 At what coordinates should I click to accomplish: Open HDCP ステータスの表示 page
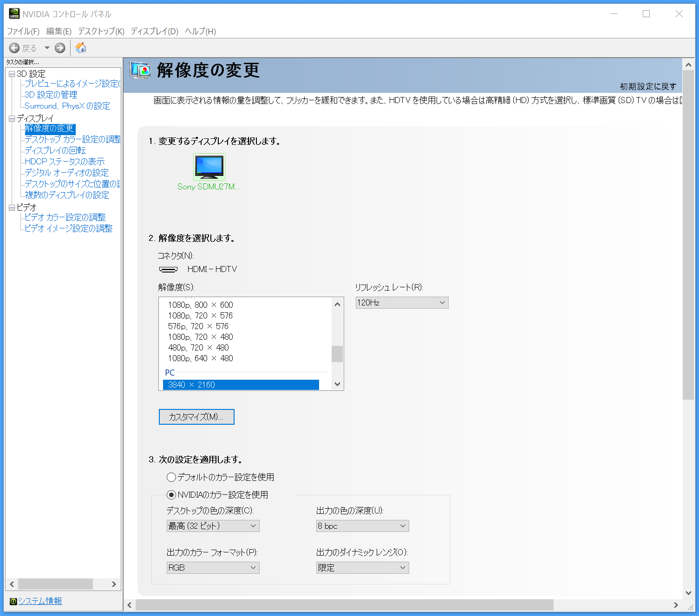(x=65, y=162)
